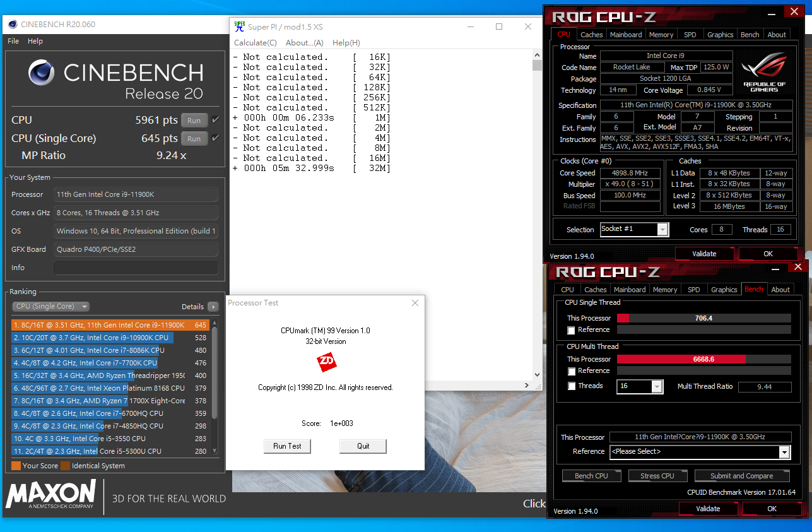The height and width of the screenshot is (532, 812).
Task: Open the CPU (Single Core) ranking dropdown
Action: [50, 307]
